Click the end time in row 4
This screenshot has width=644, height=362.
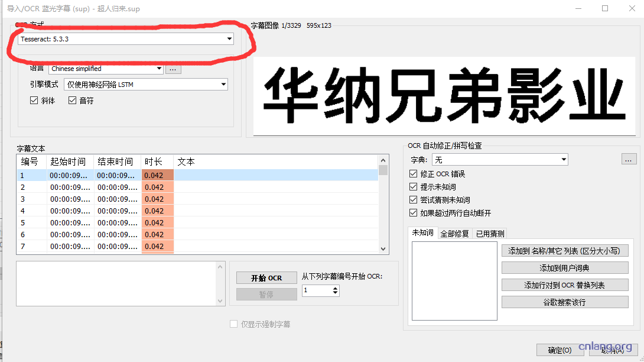coord(117,211)
